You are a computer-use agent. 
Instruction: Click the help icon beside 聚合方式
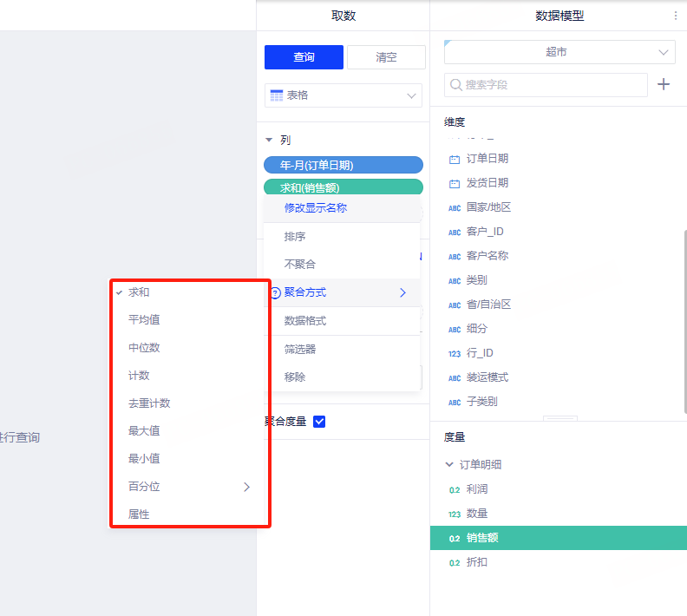275,293
